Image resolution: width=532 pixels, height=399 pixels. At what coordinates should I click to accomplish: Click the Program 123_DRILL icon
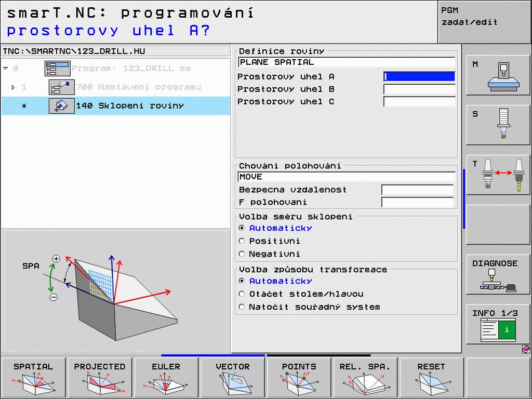(x=57, y=68)
